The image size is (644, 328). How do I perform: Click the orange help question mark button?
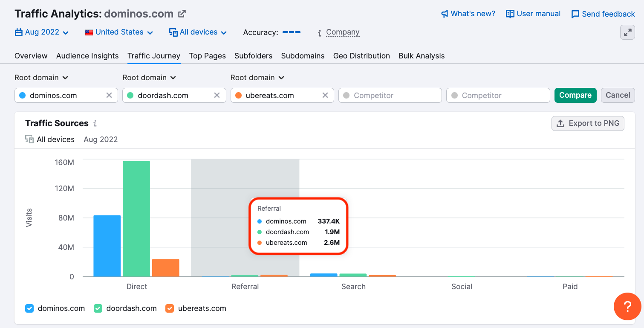pos(627,306)
